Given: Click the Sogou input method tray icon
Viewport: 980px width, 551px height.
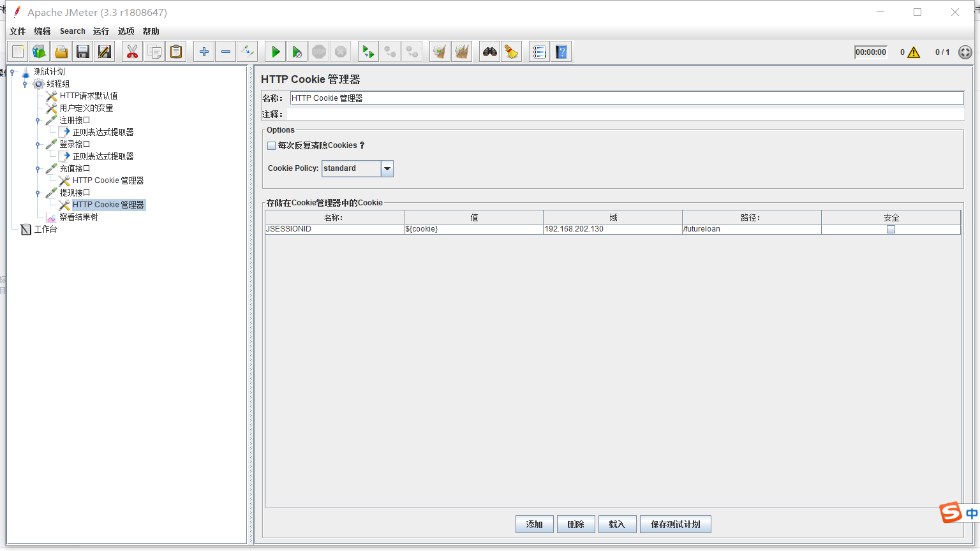Looking at the screenshot, I should tap(951, 513).
